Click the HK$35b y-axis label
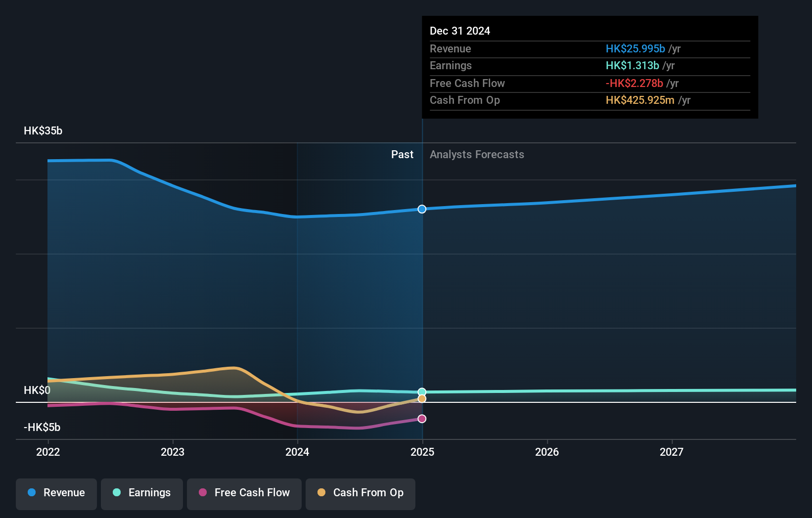Viewport: 812px width, 518px height. click(x=43, y=131)
